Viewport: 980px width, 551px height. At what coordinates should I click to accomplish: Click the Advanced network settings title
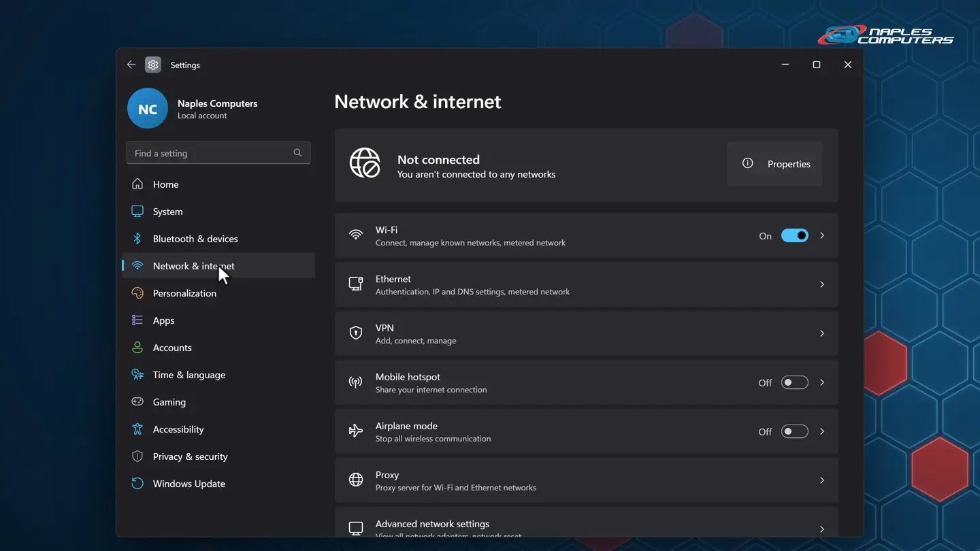432,524
